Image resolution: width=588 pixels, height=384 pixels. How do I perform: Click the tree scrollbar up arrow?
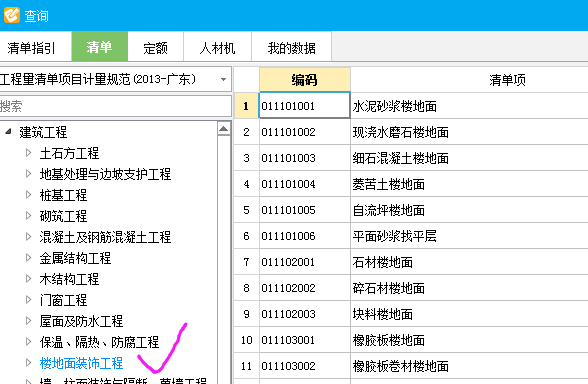[224, 129]
